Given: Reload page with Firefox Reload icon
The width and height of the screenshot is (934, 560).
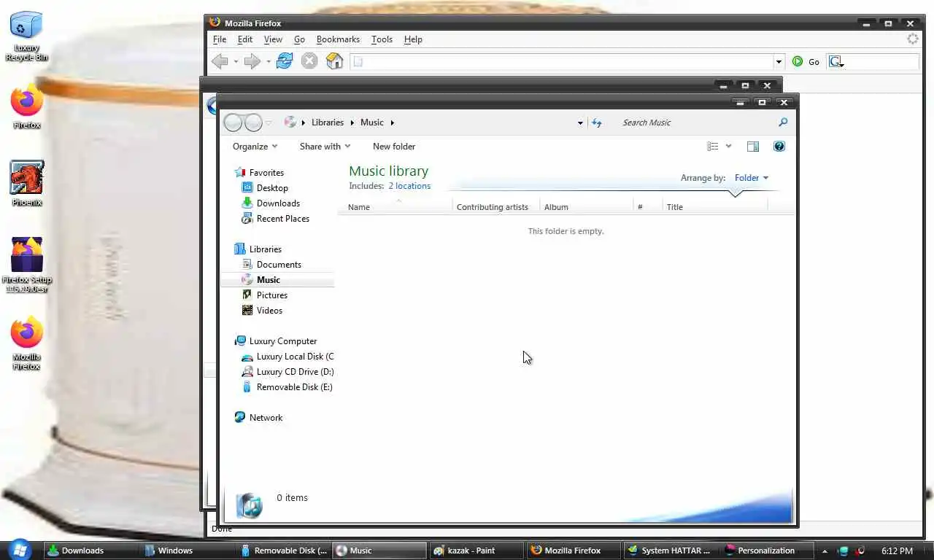Looking at the screenshot, I should pos(285,61).
